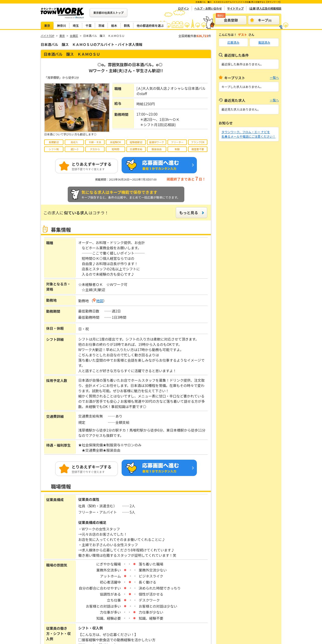322x644 pixels.
Task: Select the 群馬 prefecture tab
Action: click(127, 26)
